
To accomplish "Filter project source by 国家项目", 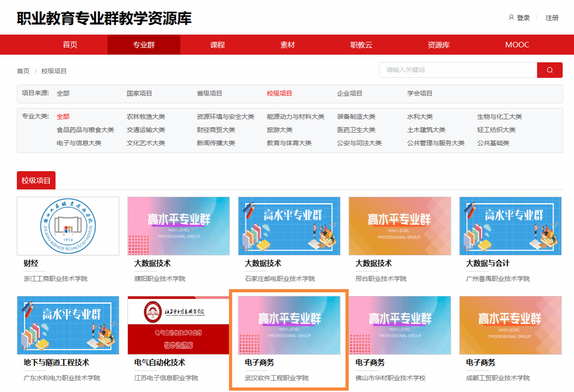I will pyautogui.click(x=139, y=93).
